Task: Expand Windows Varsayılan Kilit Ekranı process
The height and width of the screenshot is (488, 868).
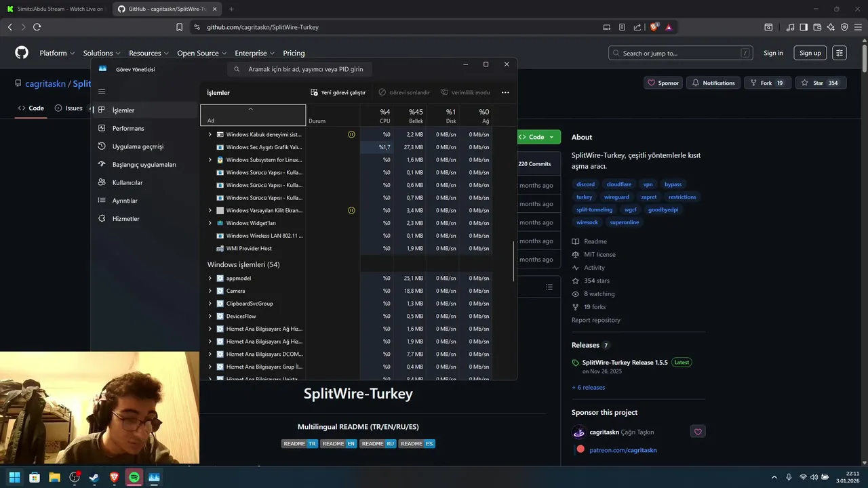Action: 210,211
